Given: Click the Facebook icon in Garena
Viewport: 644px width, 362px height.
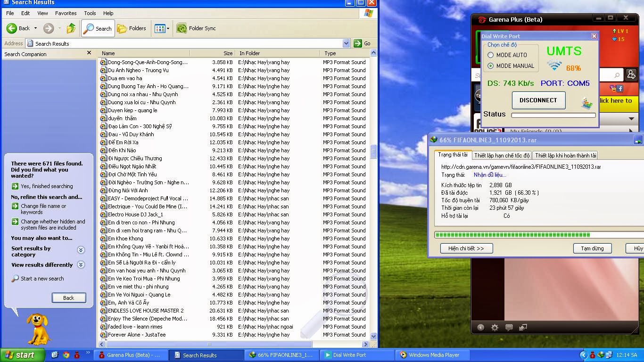Looking at the screenshot, I should point(619,88).
